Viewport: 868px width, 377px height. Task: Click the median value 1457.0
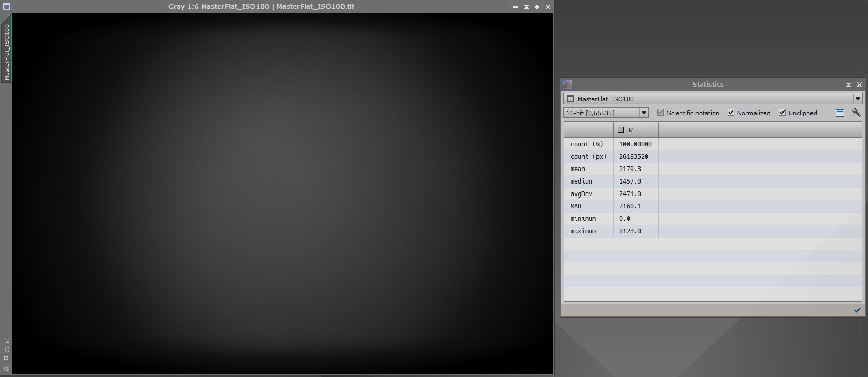[630, 181]
